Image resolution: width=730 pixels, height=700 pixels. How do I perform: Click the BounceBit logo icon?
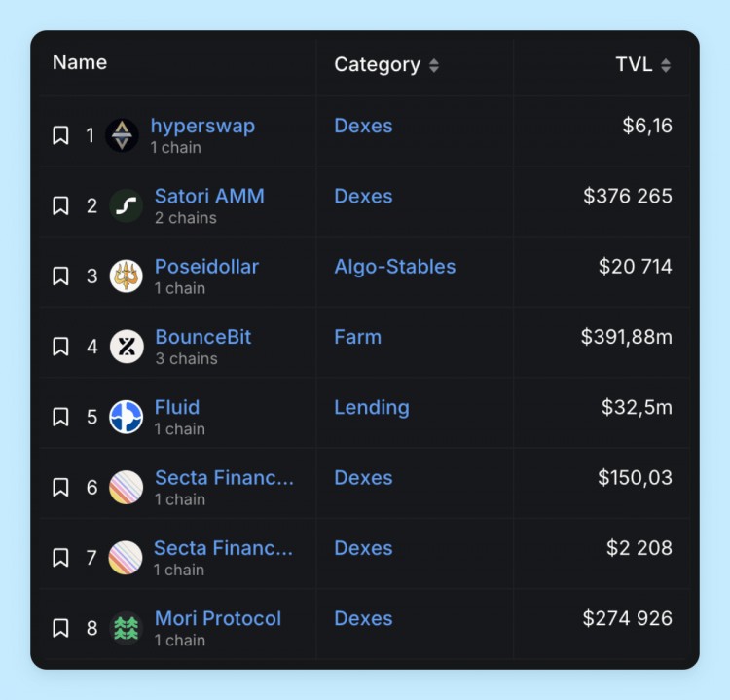(127, 347)
